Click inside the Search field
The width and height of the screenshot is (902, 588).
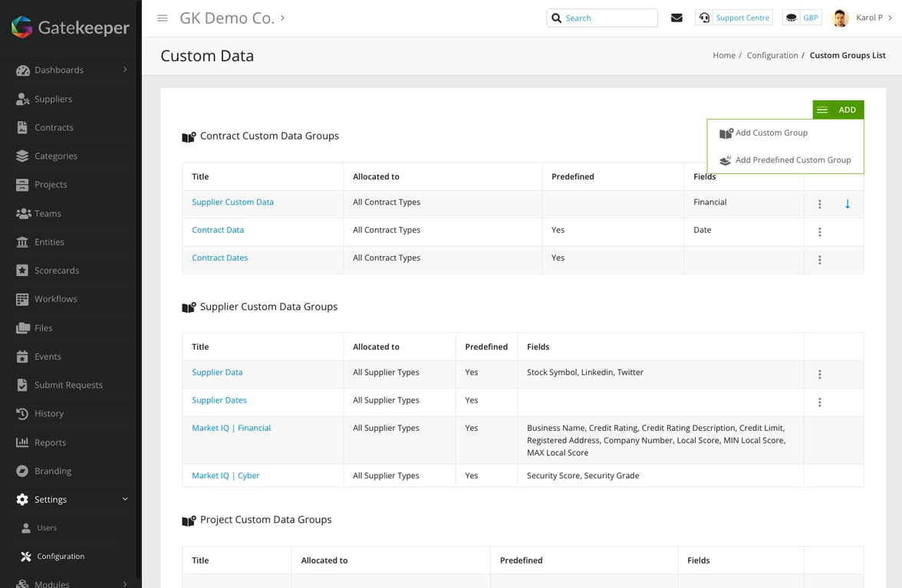click(x=606, y=17)
